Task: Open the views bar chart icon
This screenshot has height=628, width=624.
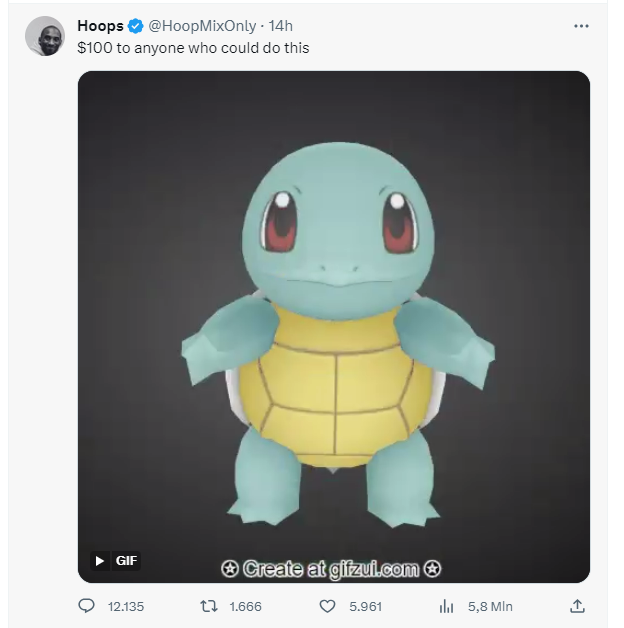Action: (447, 606)
